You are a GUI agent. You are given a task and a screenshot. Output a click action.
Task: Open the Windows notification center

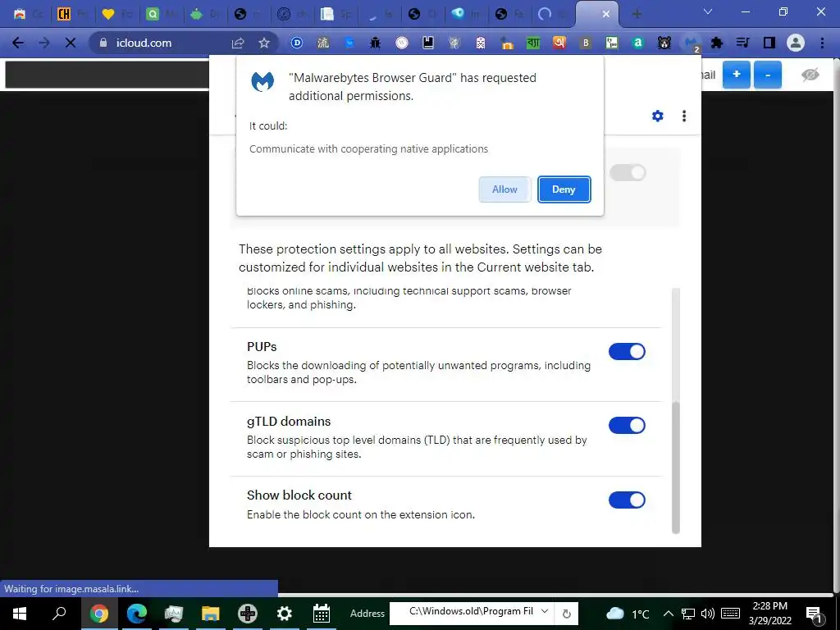[x=815, y=614]
